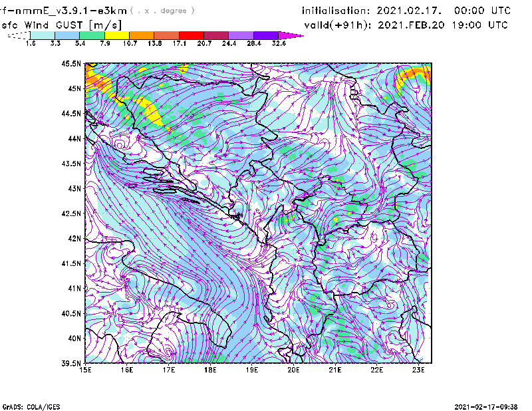Click the 42N latitude label
Viewport: 532px width, 411px height.
[x=74, y=239]
